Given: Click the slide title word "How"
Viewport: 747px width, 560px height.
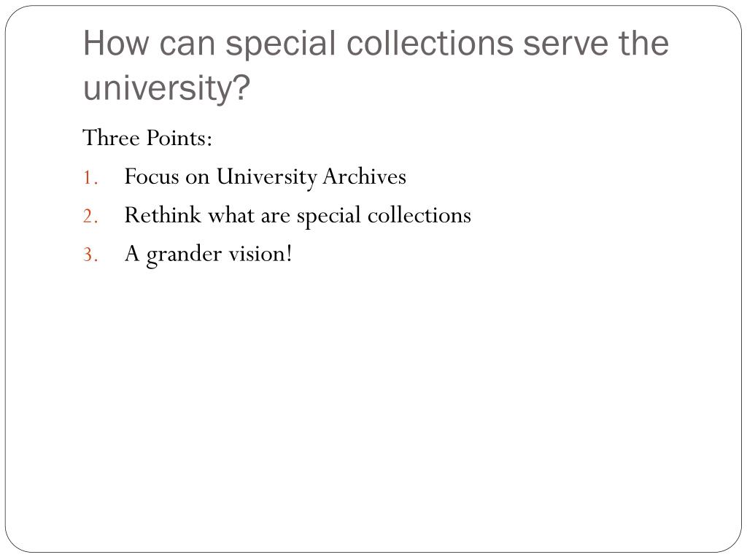Looking at the screenshot, I should (x=117, y=43).
